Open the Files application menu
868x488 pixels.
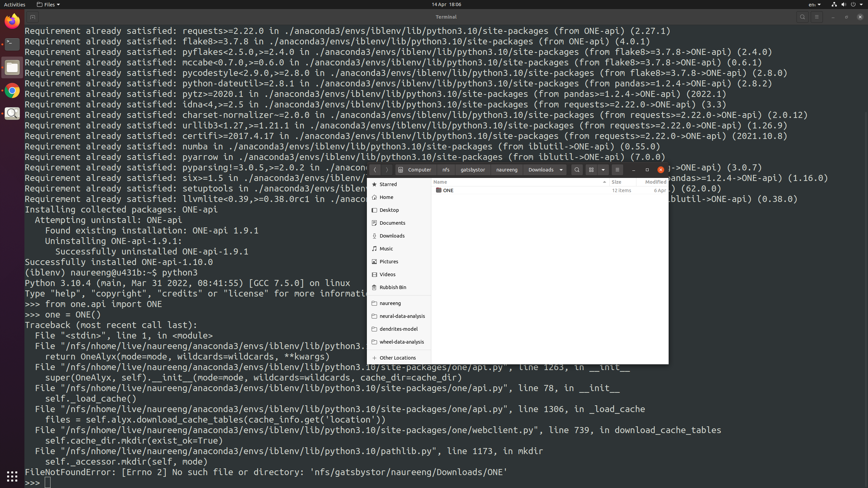click(48, 4)
